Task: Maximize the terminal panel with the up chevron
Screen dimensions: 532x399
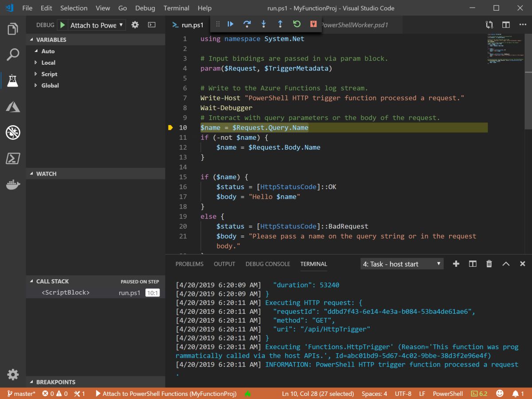Action: [x=506, y=264]
